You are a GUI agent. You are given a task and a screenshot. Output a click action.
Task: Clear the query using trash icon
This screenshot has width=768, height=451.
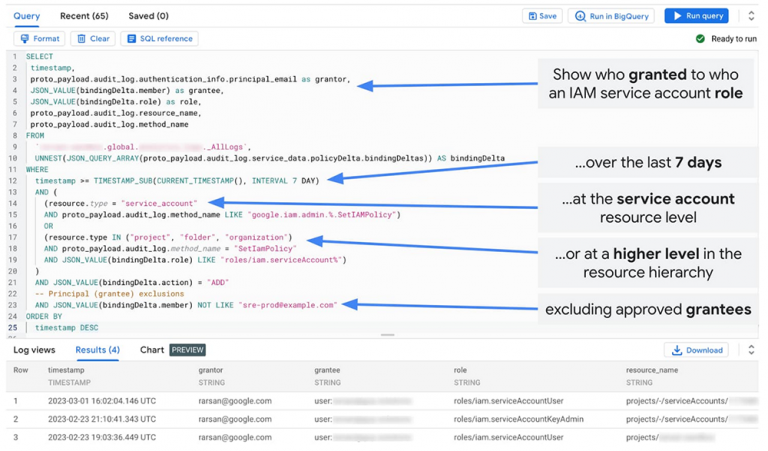pyautogui.click(x=94, y=39)
